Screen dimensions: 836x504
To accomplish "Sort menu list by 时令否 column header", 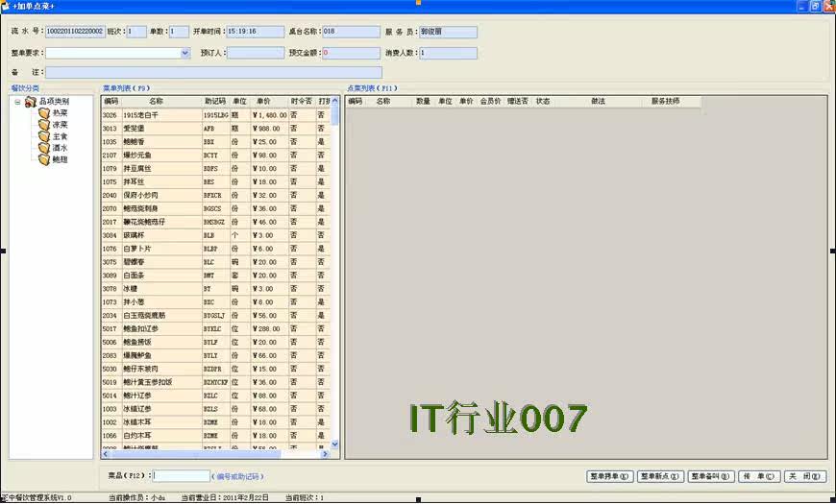I will click(x=301, y=101).
